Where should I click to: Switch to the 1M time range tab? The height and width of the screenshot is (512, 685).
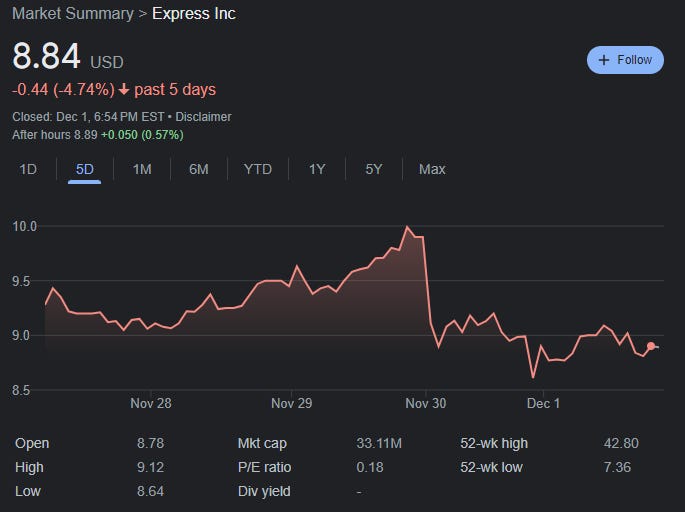(x=142, y=169)
